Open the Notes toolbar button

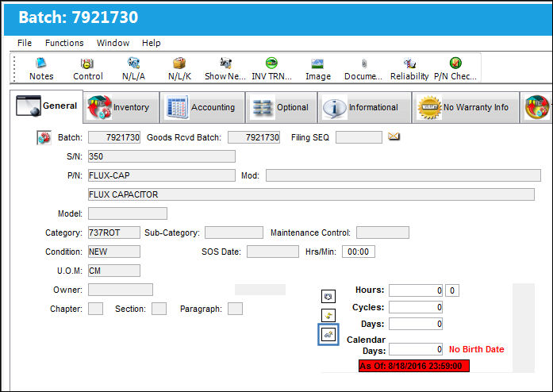41,69
